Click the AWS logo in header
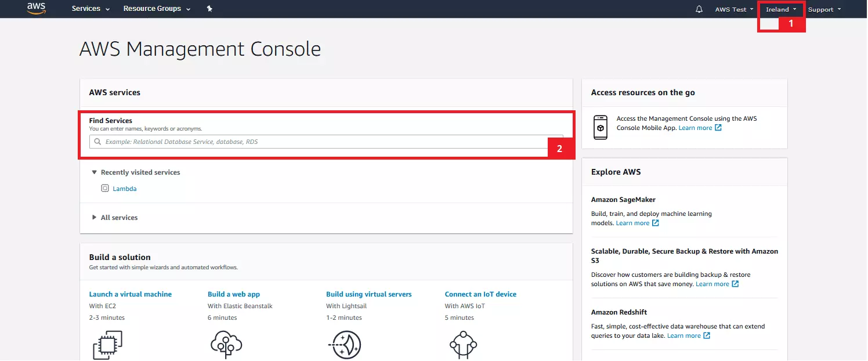 (36, 9)
